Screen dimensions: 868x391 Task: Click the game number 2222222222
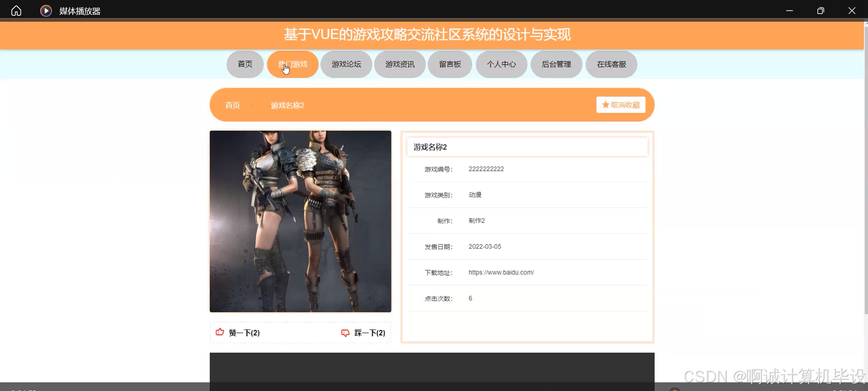486,169
